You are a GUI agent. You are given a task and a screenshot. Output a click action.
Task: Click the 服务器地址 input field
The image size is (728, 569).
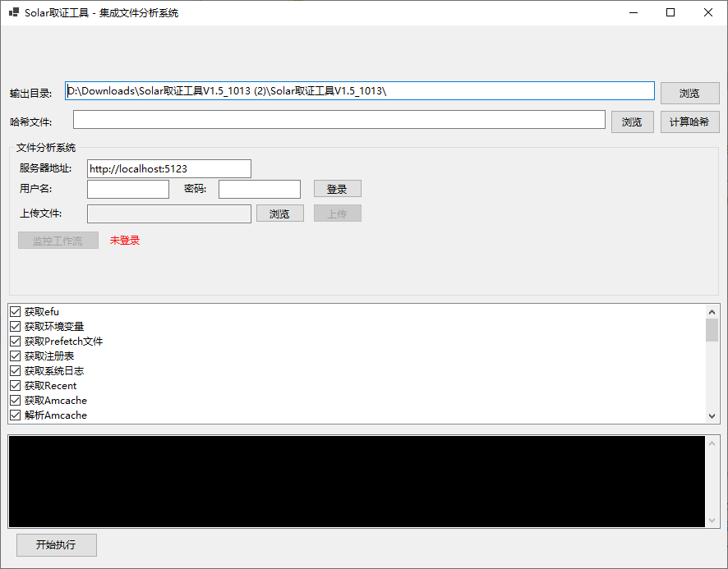click(x=168, y=169)
